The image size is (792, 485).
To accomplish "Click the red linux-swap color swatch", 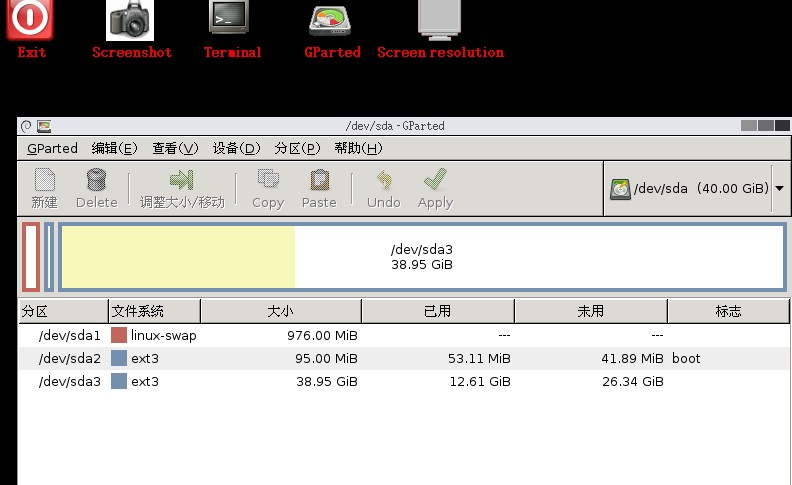I will tap(119, 335).
